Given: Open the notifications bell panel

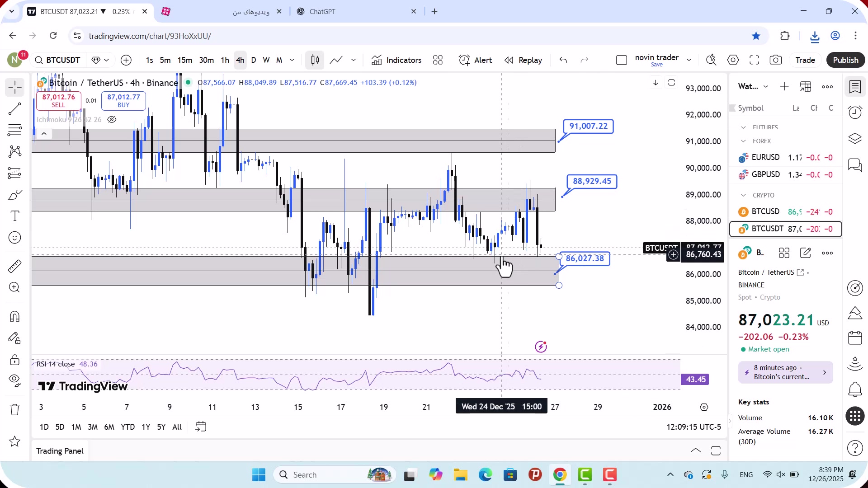Looking at the screenshot, I should [x=855, y=389].
